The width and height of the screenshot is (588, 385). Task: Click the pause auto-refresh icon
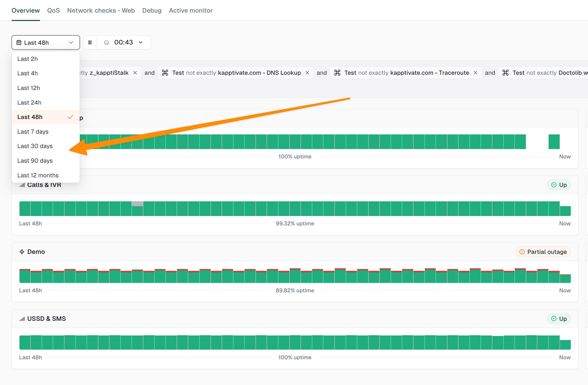pyautogui.click(x=90, y=42)
